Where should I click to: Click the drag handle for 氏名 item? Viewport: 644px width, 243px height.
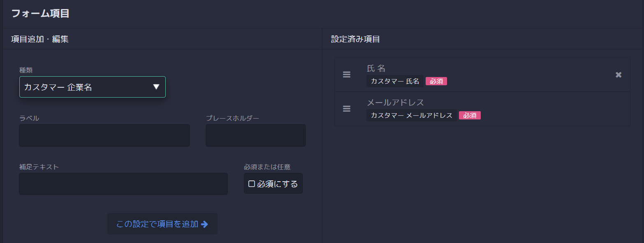tap(347, 75)
